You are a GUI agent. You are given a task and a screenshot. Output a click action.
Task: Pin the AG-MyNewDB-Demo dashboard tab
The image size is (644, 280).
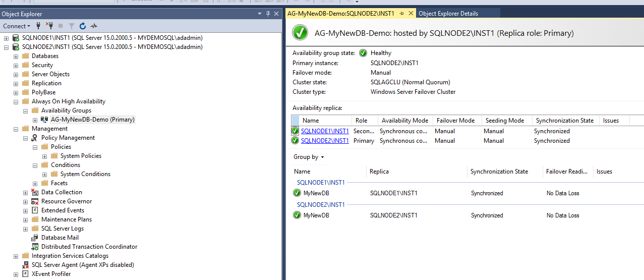[x=402, y=14]
